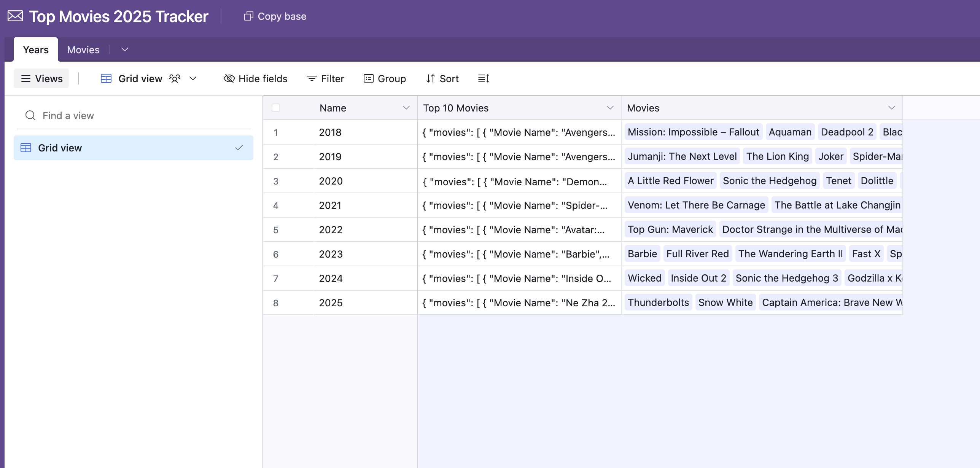Viewport: 980px width, 468px height.
Task: Click the row height icon
Action: point(484,78)
